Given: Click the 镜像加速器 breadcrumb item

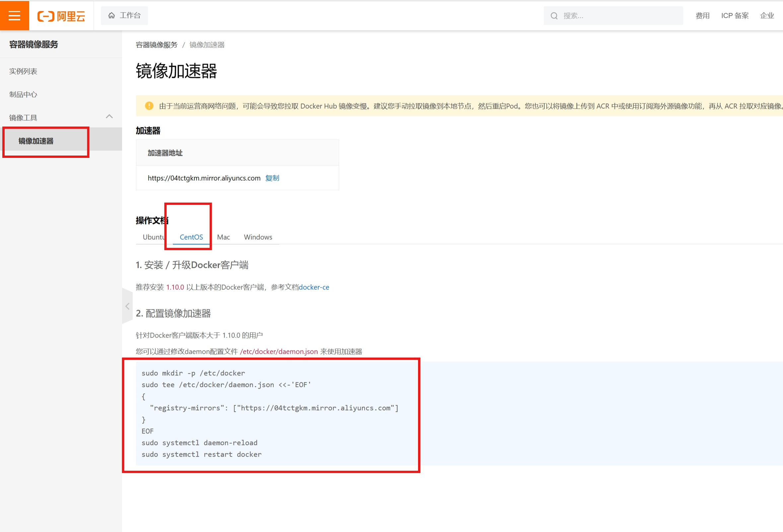Looking at the screenshot, I should coord(207,45).
